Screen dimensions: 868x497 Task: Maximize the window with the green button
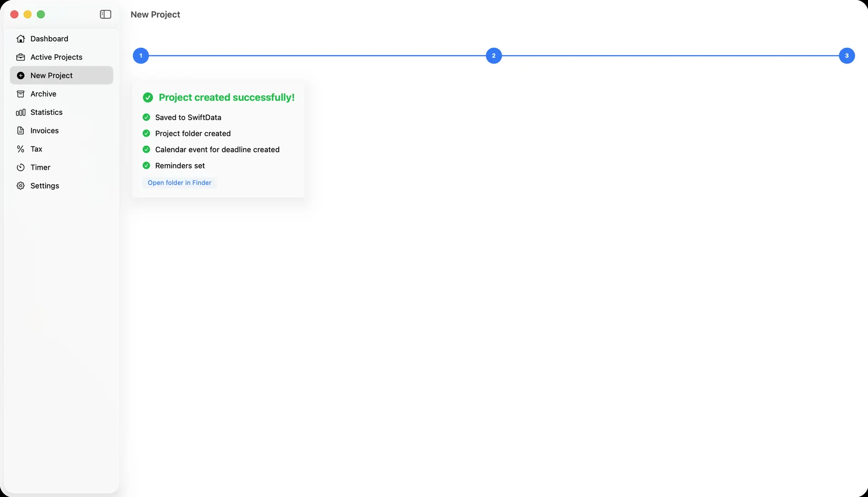point(41,15)
